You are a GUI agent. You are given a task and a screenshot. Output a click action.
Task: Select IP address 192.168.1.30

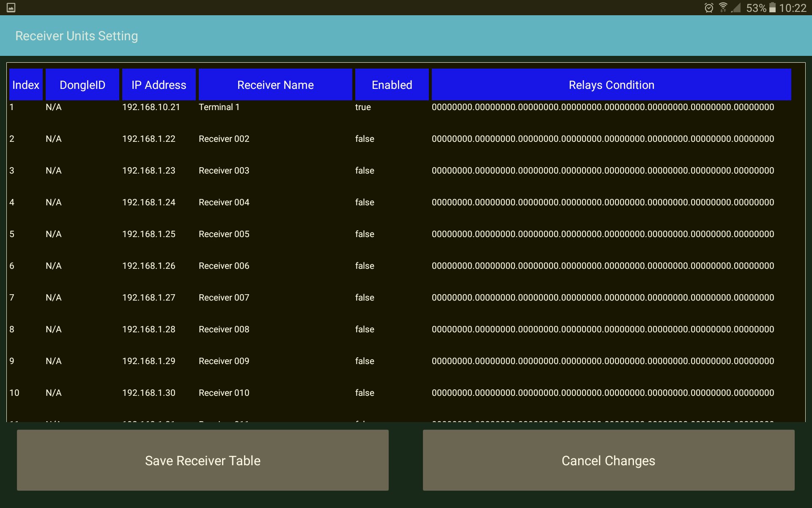[x=149, y=393]
